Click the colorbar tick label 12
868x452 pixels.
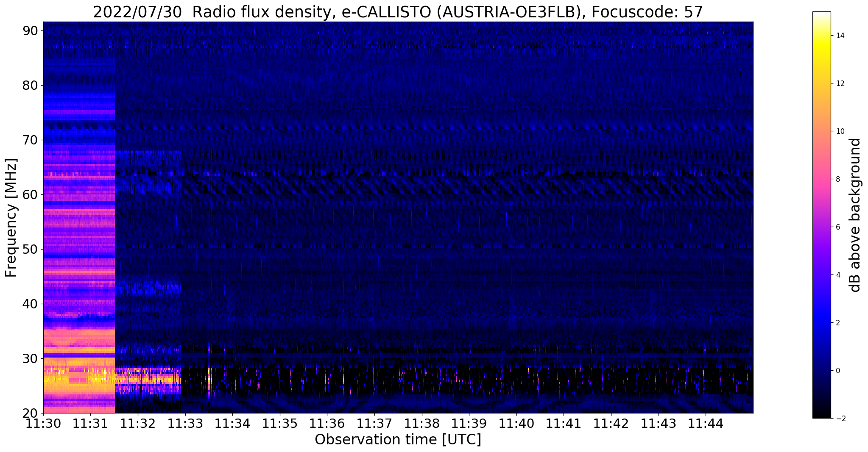[x=840, y=83]
